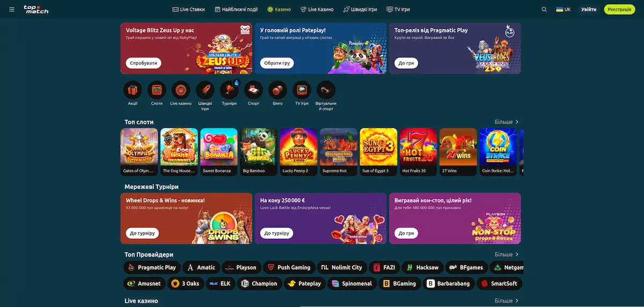Open the Віртуальний спорт icon

pos(326,90)
